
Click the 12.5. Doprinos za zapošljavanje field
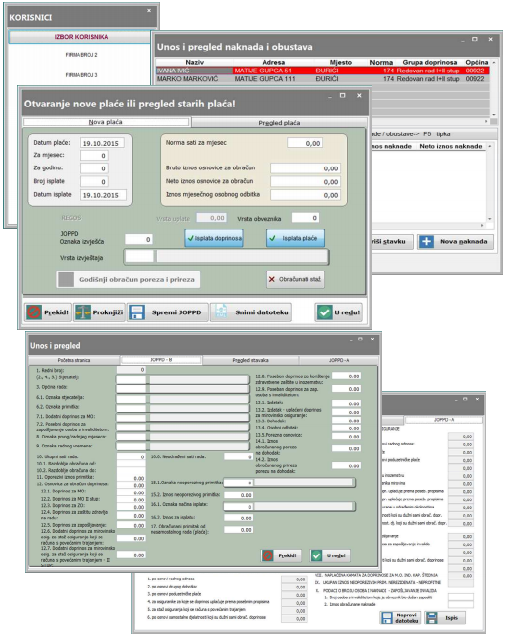click(x=131, y=526)
